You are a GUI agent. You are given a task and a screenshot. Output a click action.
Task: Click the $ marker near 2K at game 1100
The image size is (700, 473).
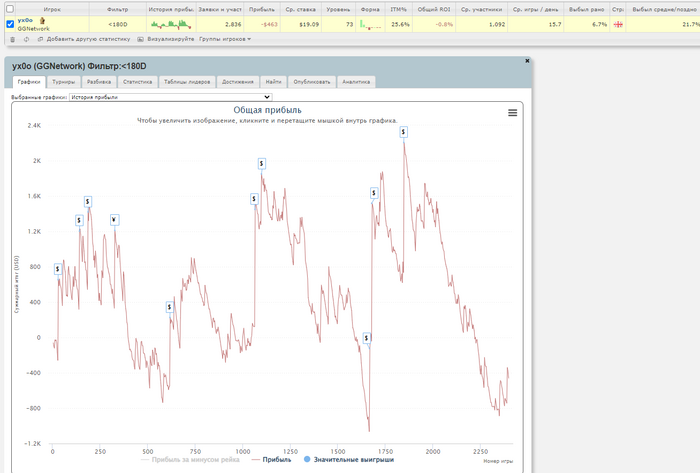tap(262, 164)
